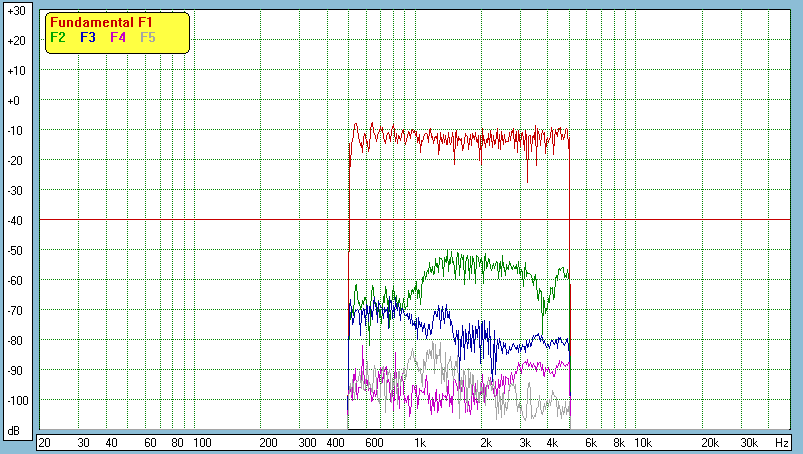Click the 100 label on the frequency axis
This screenshot has height=454, width=803.
coord(202,442)
